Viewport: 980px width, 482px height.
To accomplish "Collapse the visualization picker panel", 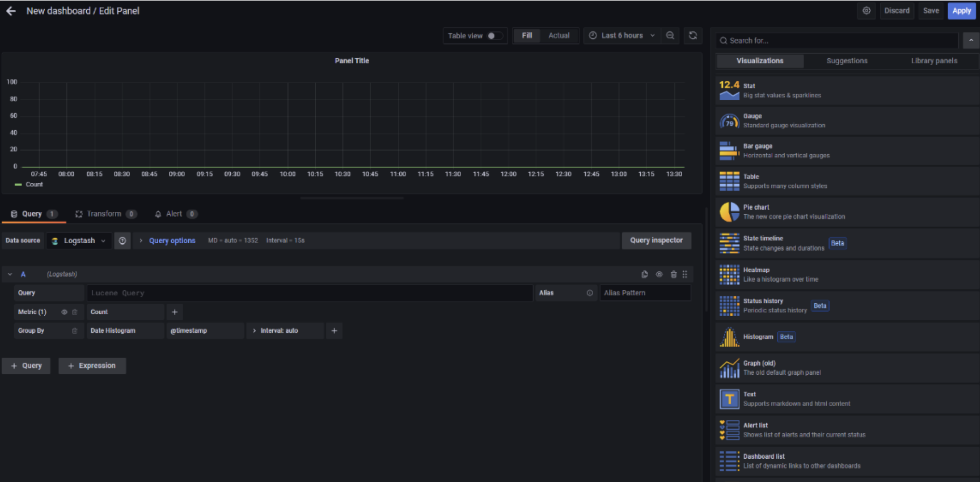I will (971, 41).
